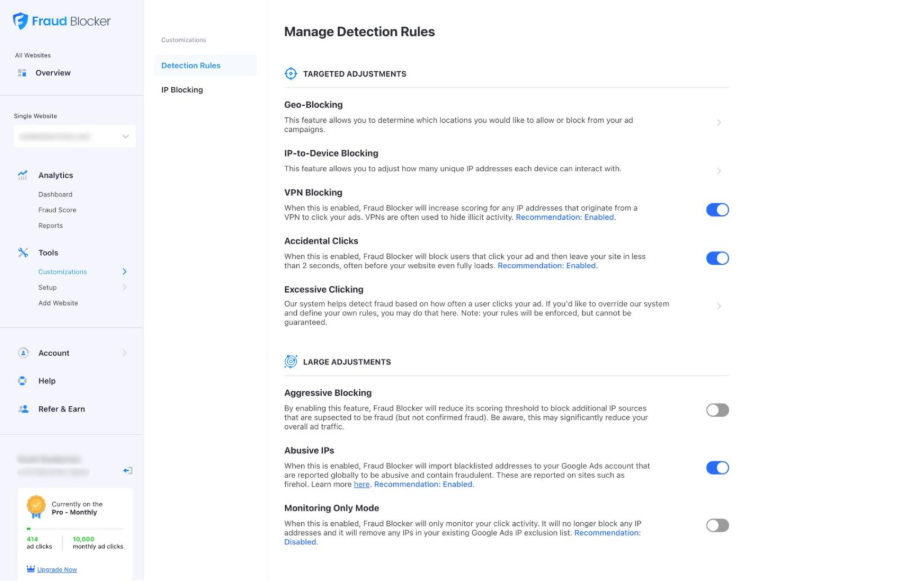Open the IP Blocking tab

point(182,90)
